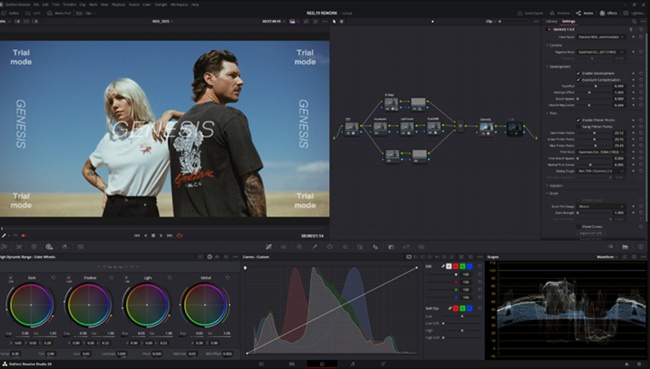Open the Magic Mask palette icon
This screenshot has width=650, height=369.
pos(360,247)
